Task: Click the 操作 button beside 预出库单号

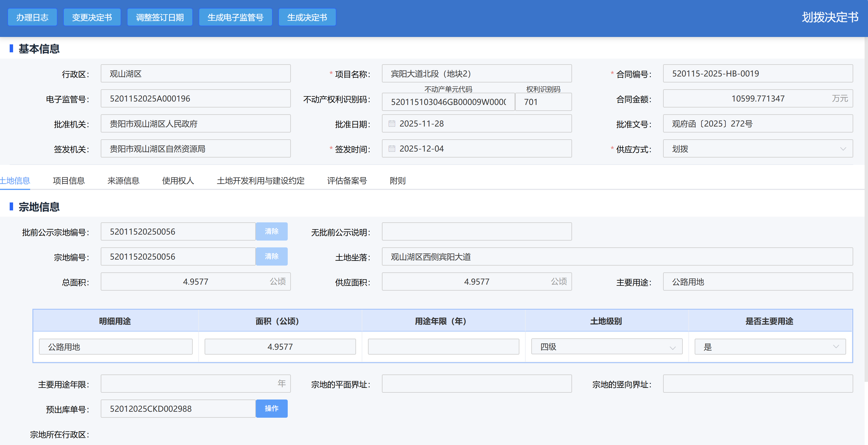Action: (x=271, y=408)
